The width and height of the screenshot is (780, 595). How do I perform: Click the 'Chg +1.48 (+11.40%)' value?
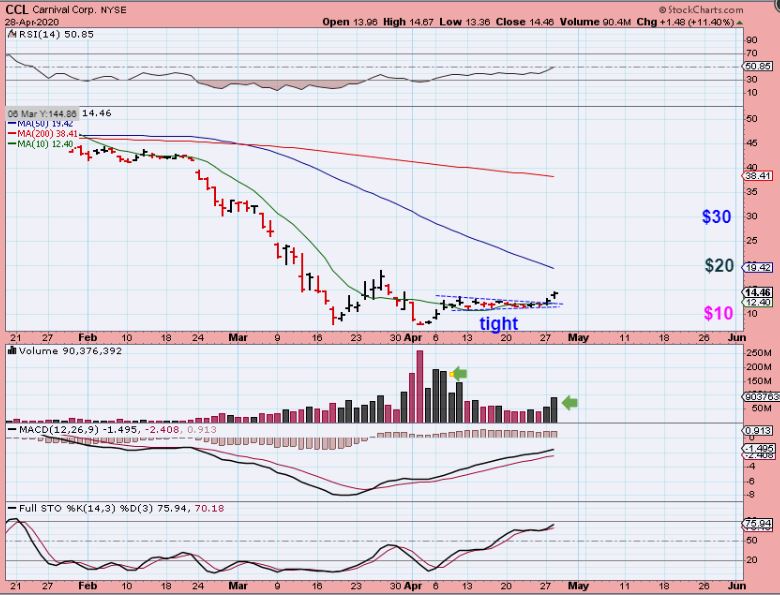[685, 22]
